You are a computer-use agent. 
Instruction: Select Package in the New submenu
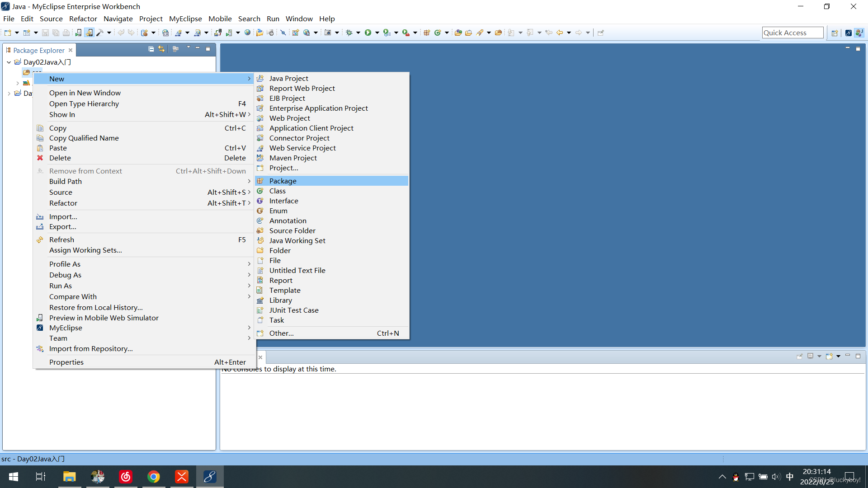(283, 181)
